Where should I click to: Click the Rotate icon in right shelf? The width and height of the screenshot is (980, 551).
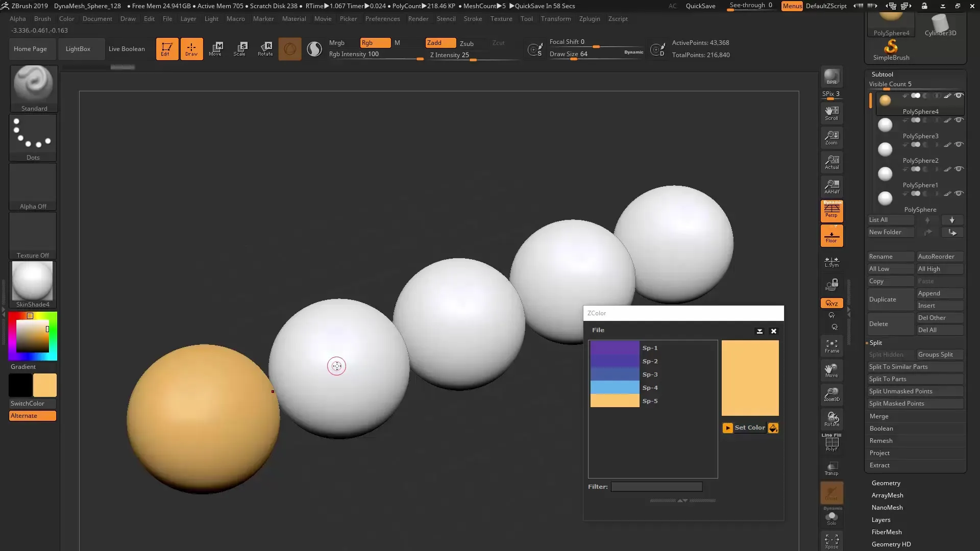point(831,419)
